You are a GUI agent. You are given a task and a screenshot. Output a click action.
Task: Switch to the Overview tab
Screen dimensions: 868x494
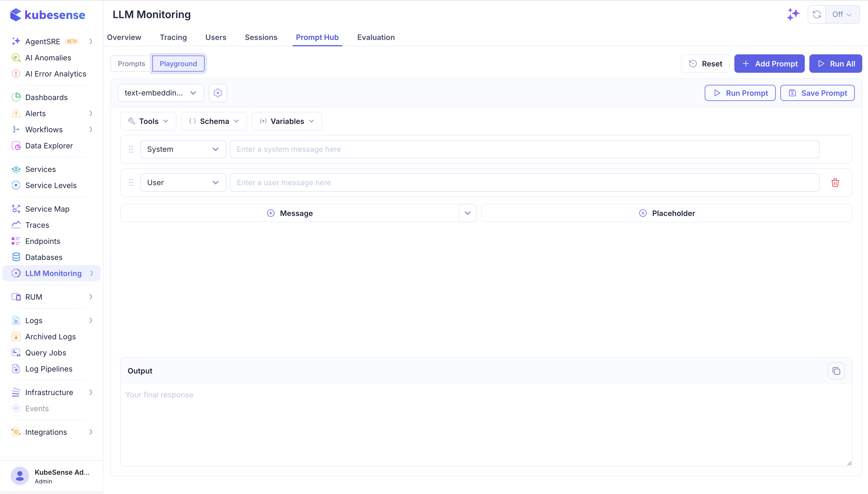tap(124, 37)
